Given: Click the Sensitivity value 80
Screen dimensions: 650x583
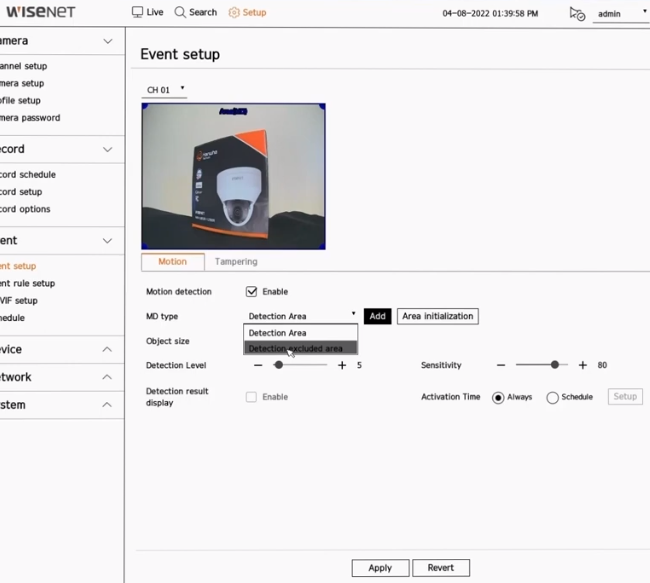Looking at the screenshot, I should pyautogui.click(x=602, y=365).
